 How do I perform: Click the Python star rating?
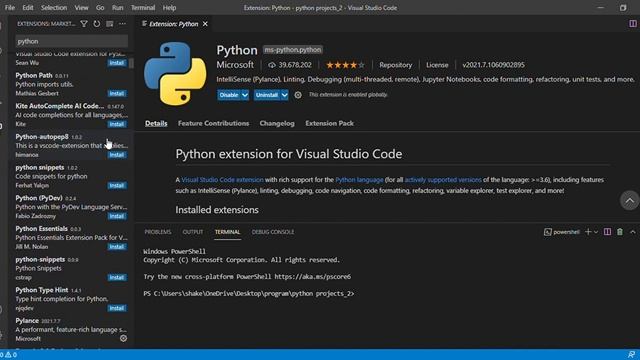345,65
